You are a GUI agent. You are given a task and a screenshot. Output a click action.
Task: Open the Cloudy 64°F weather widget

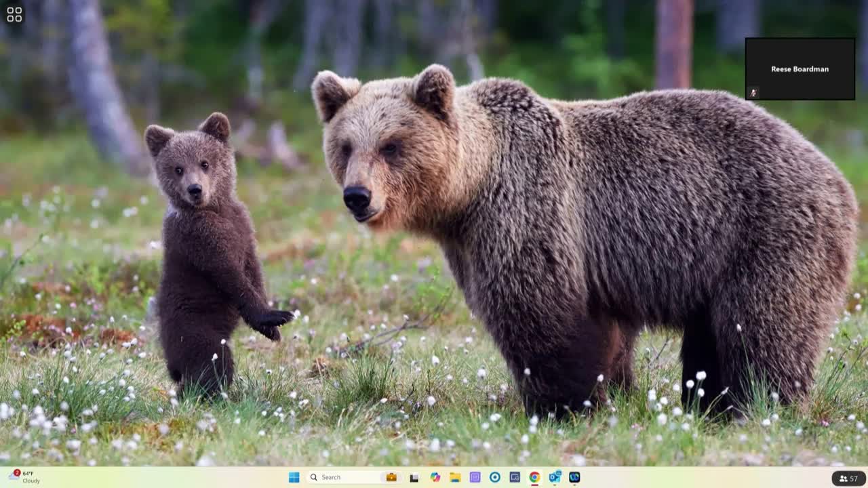[x=27, y=477]
